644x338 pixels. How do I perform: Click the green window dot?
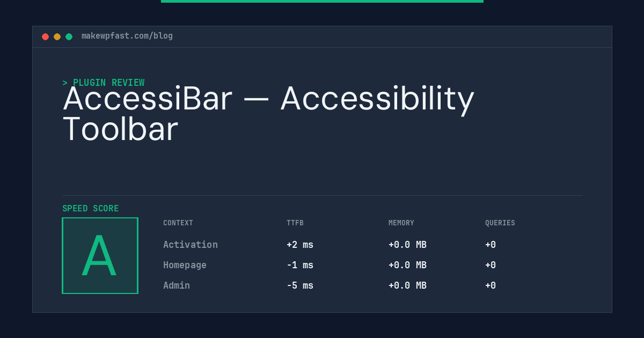point(69,36)
